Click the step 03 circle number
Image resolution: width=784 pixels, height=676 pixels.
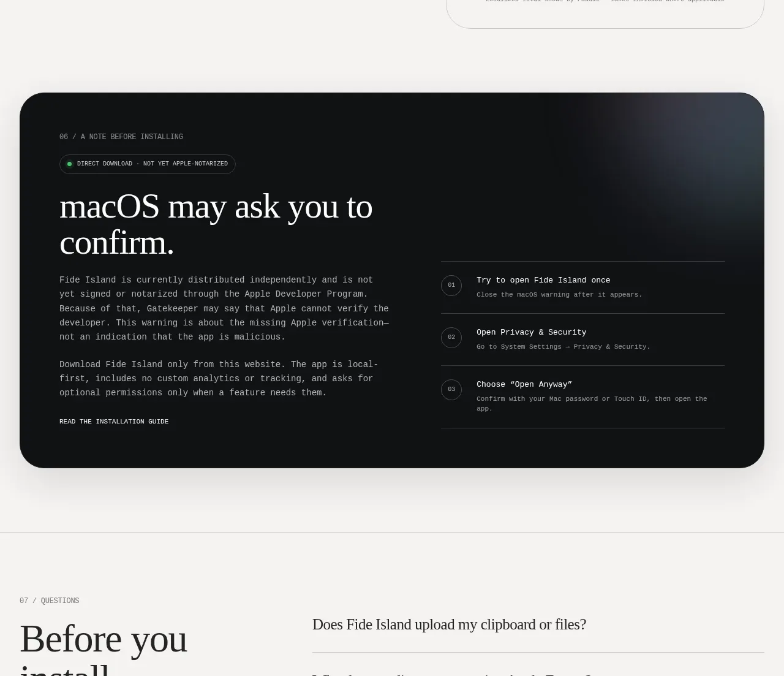tap(451, 390)
